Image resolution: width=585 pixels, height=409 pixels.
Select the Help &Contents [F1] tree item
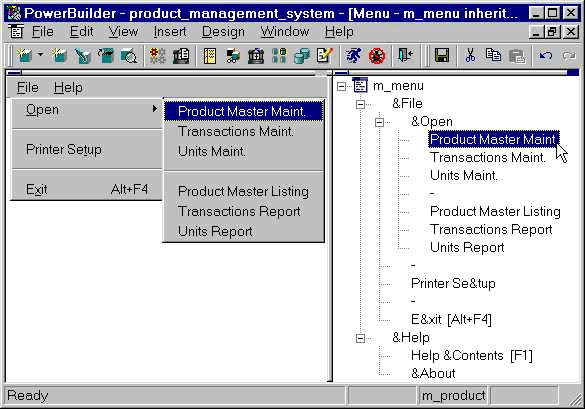[472, 356]
